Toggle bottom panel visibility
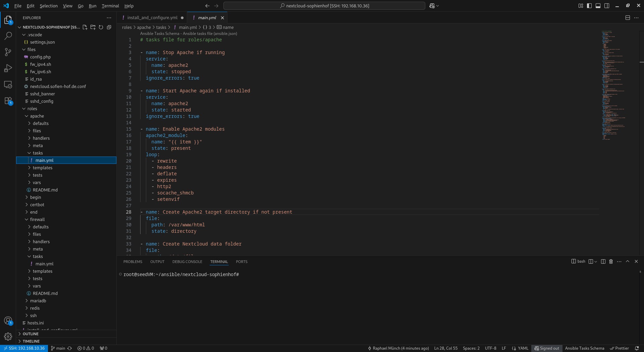Screen dimensions: 644x352 [x=598, y=6]
